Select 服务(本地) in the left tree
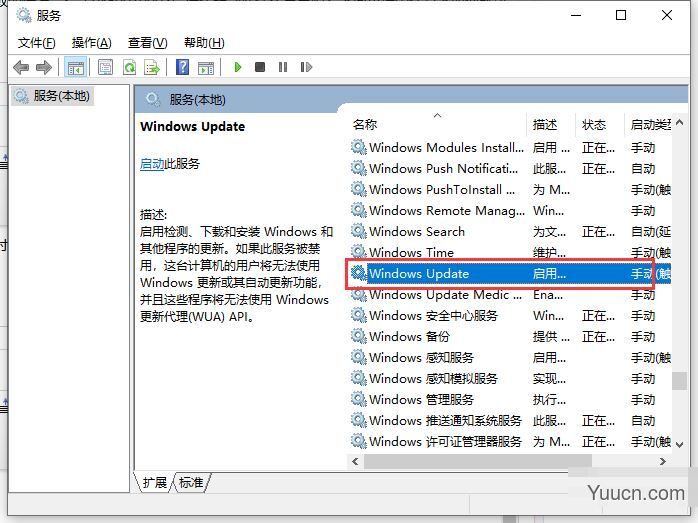The height and width of the screenshot is (523, 698). (x=53, y=96)
